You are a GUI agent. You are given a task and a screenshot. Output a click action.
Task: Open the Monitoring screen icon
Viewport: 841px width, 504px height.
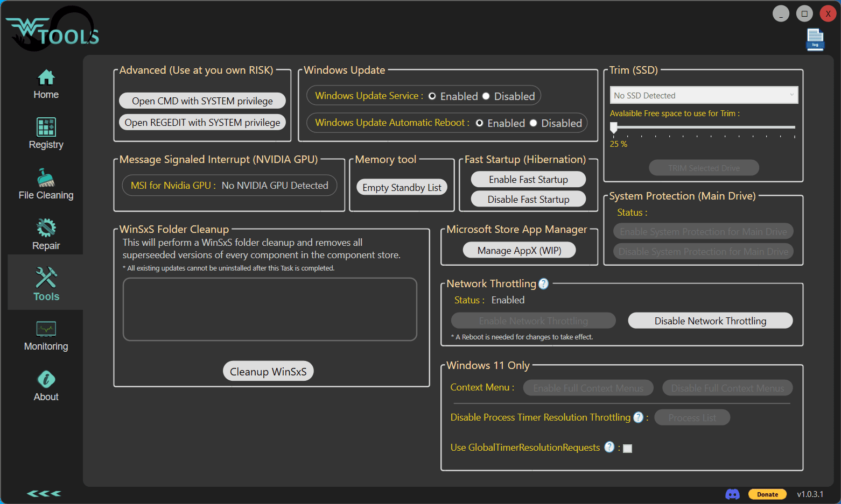[46, 329]
